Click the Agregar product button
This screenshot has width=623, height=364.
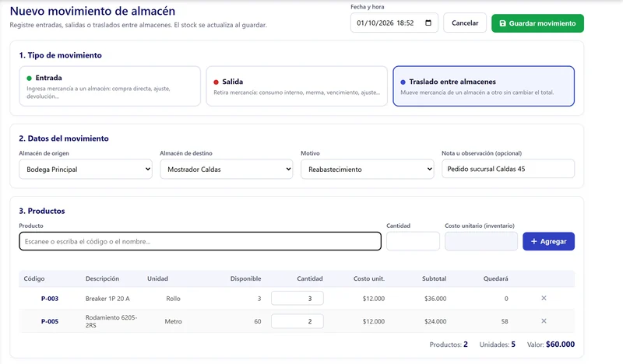point(548,241)
